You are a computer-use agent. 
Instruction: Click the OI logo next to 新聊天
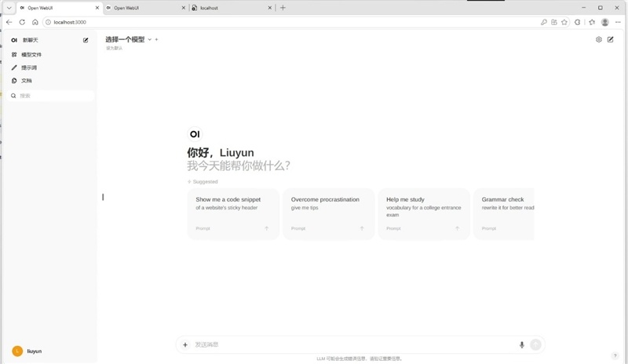click(14, 40)
